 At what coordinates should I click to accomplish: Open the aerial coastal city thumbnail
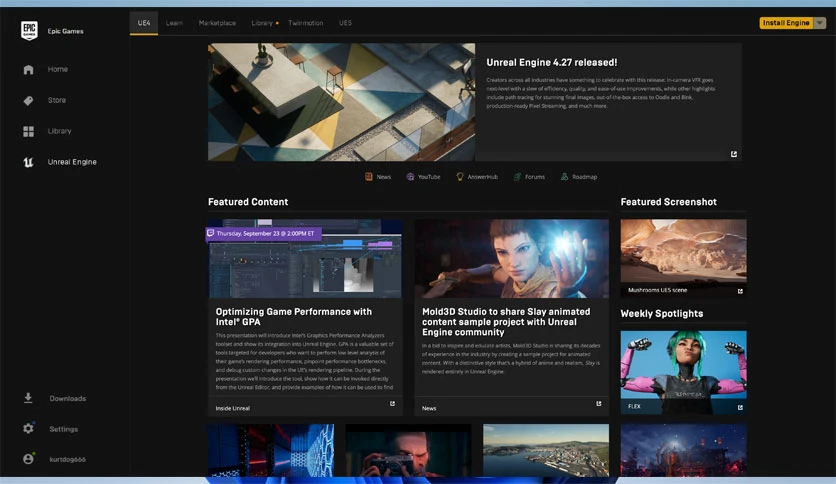546,450
